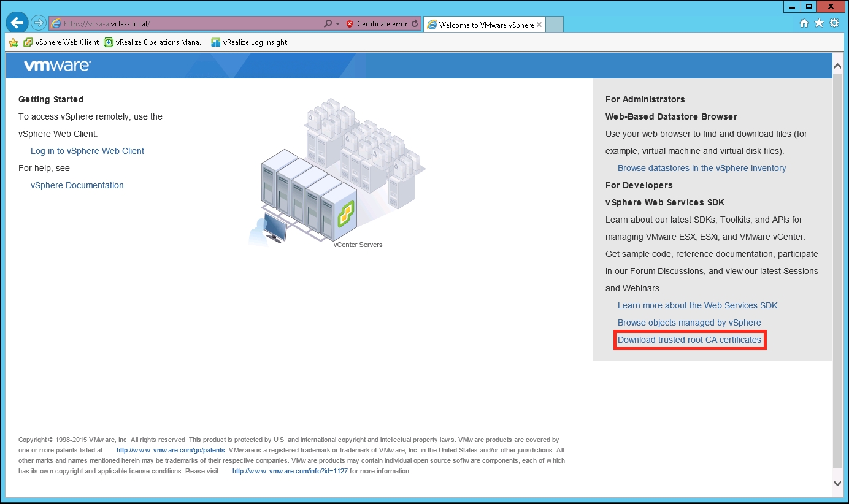The image size is (849, 504).
Task: Open Browse datastores in the vSphere inventory
Action: tap(702, 168)
